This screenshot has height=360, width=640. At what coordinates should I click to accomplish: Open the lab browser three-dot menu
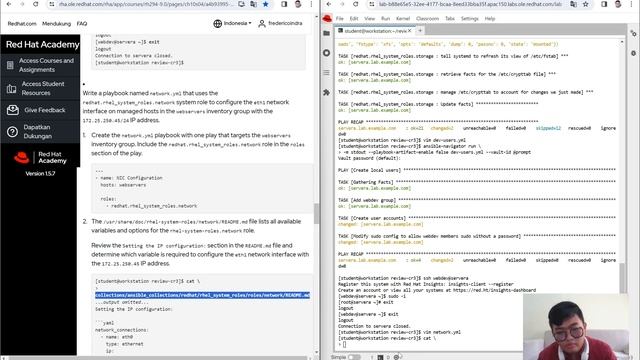point(631,4)
